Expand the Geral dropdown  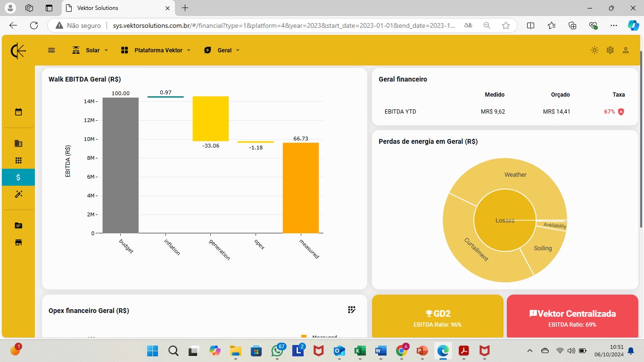pyautogui.click(x=222, y=50)
